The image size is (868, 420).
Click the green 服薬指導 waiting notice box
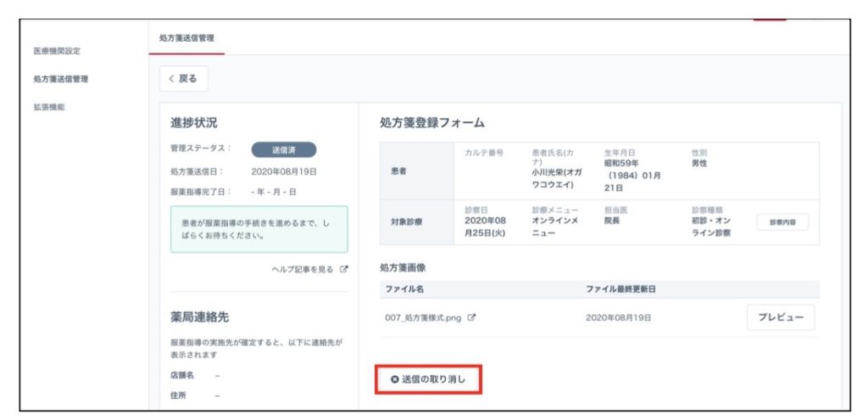[x=259, y=229]
